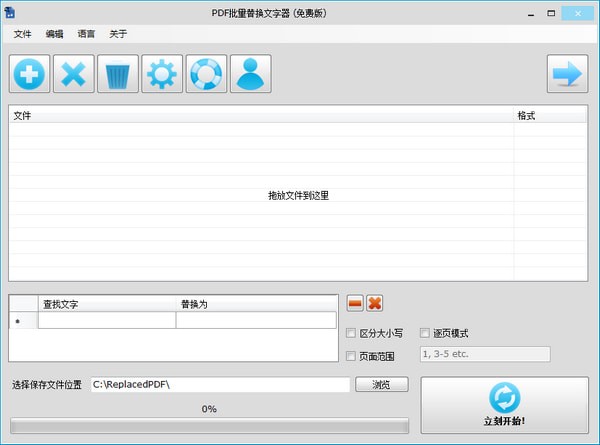
Task: Check the 页面范围 checkbox
Action: (x=351, y=356)
